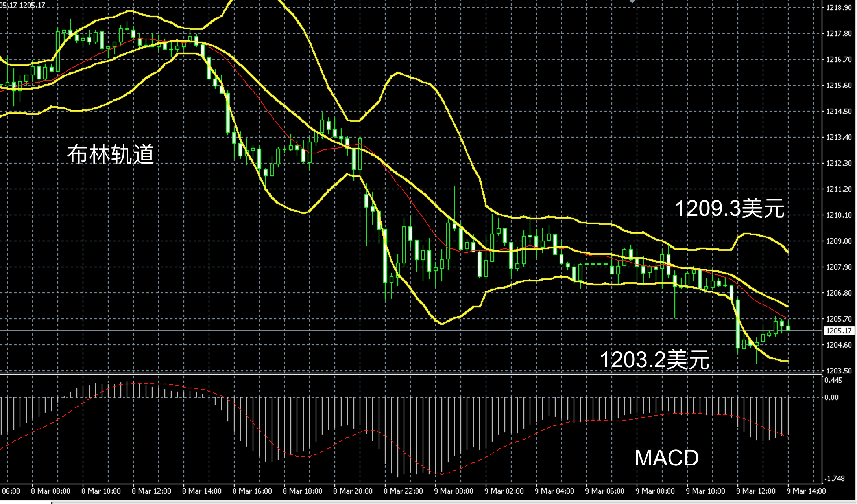Click the 9 Mar 06:00 time label
The width and height of the screenshot is (857, 504).
click(x=605, y=491)
